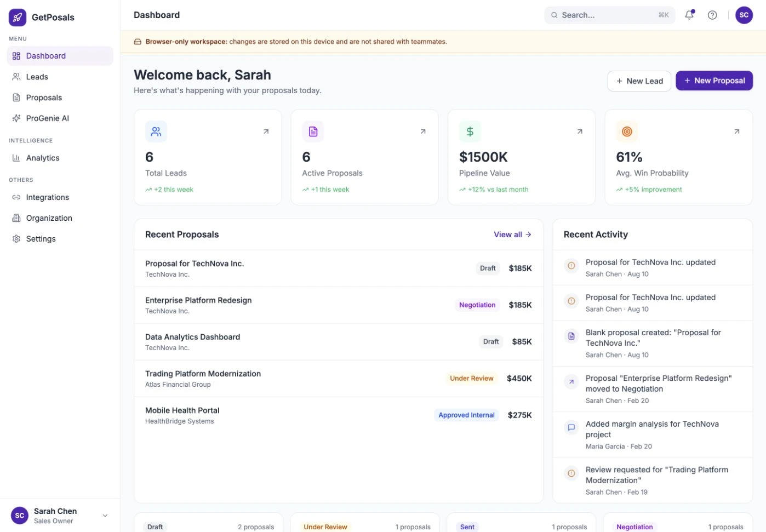
Task: Click the Negotiation pipeline stage card
Action: click(x=678, y=522)
